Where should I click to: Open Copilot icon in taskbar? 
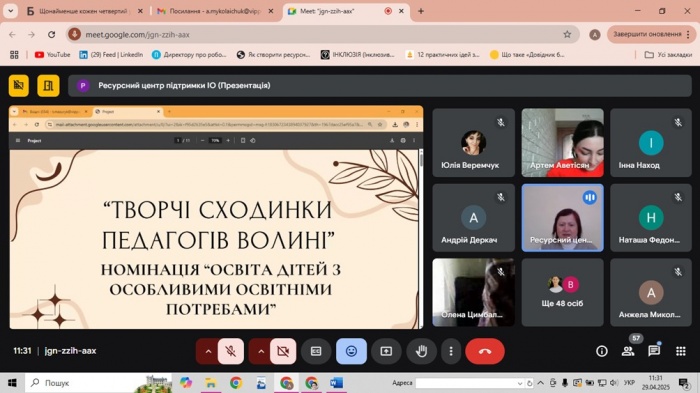point(186,383)
